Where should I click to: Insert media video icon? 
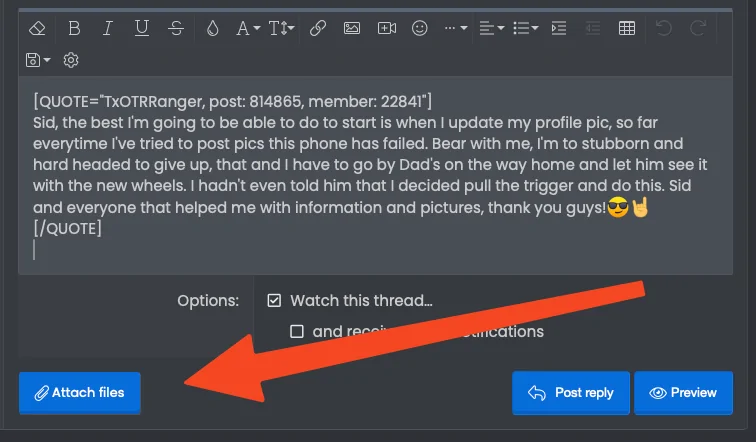[x=387, y=28]
